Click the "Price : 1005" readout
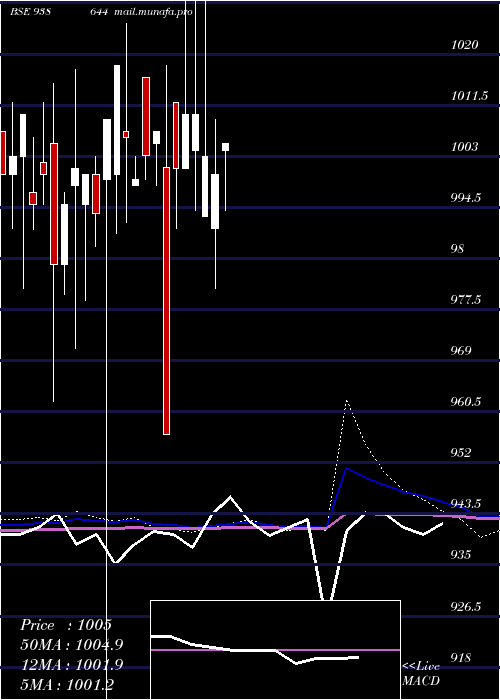This screenshot has width=500, height=700. pyautogui.click(x=66, y=625)
